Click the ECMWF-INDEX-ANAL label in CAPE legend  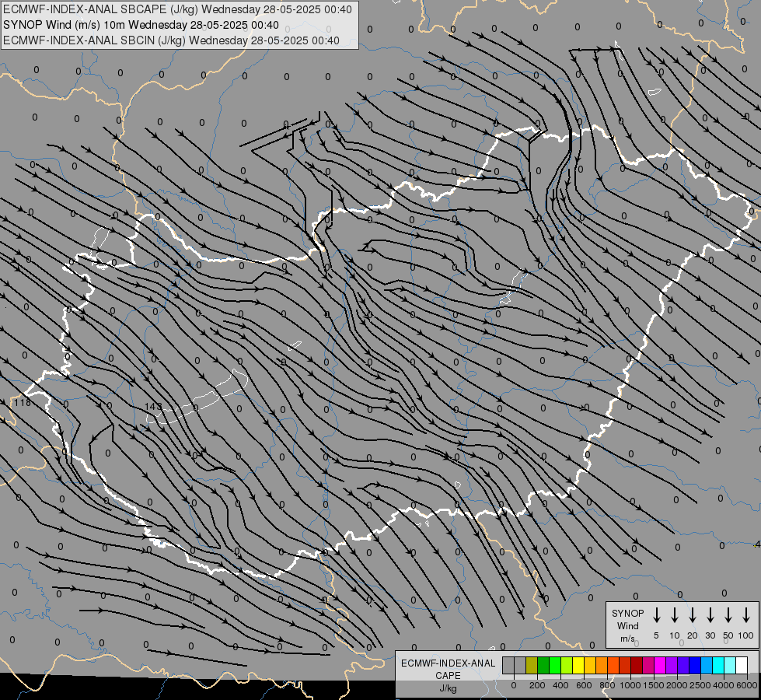click(448, 663)
